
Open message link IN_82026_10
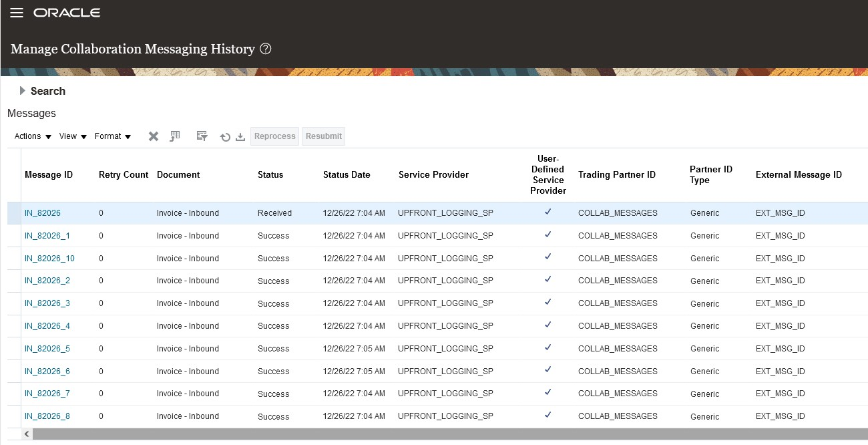pos(49,259)
